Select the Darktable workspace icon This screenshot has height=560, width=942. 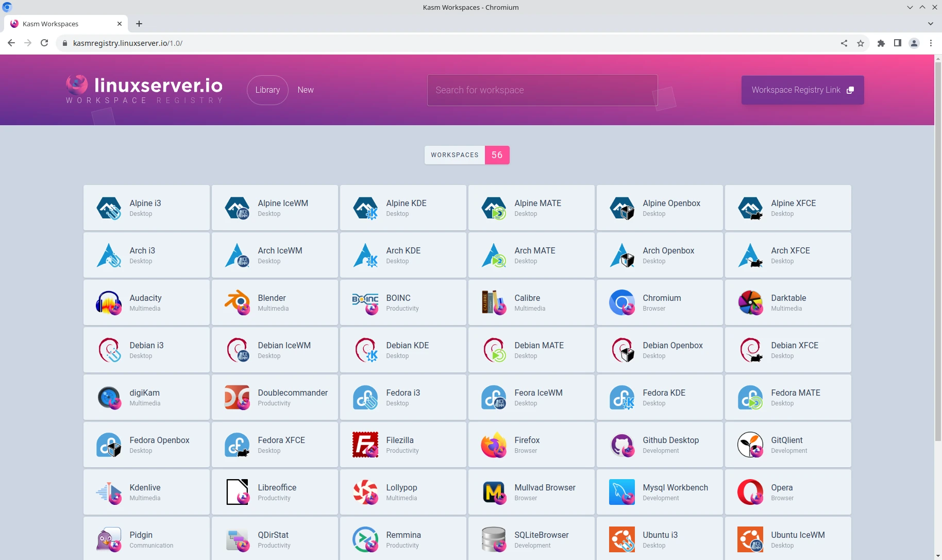[x=750, y=302]
